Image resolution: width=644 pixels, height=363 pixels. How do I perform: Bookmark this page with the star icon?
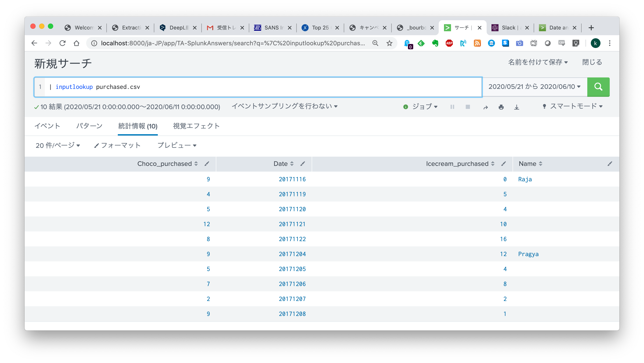coord(389,43)
